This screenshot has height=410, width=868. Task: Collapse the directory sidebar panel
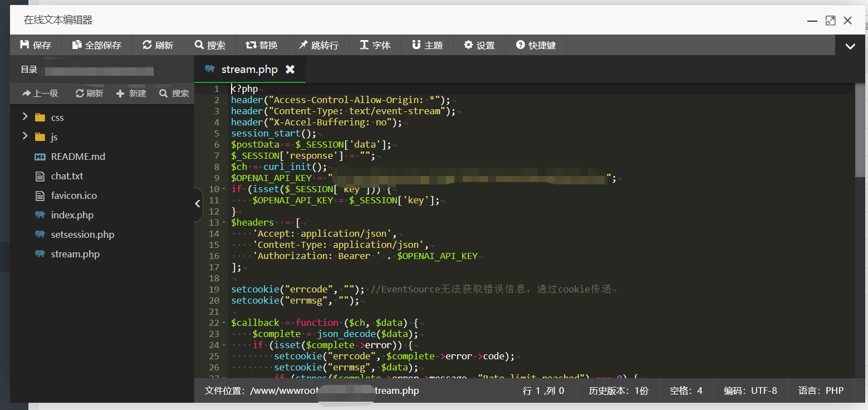[x=198, y=204]
